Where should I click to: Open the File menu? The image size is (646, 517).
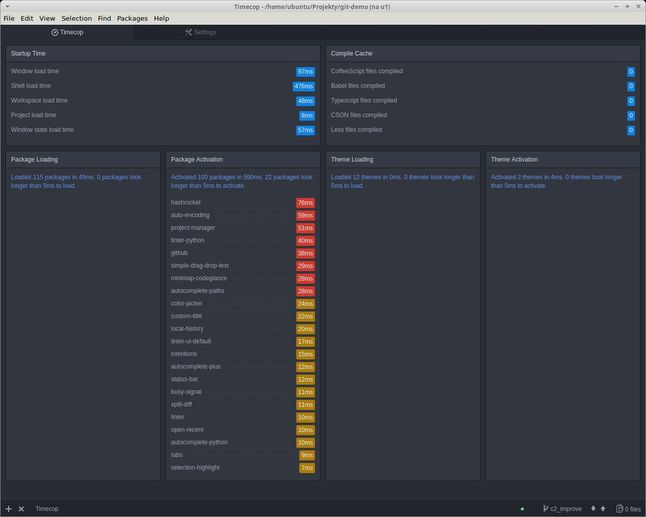click(x=9, y=19)
